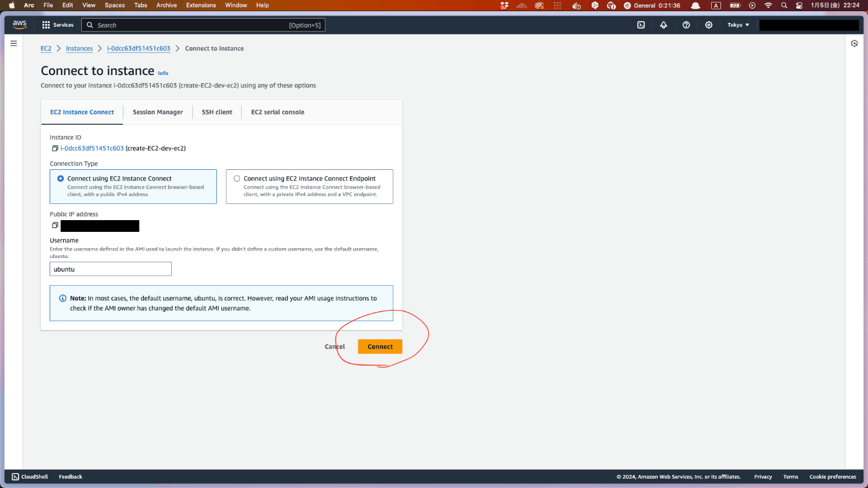The width and height of the screenshot is (868, 488).
Task: Open Spotlight search in menu bar
Action: [784, 5]
